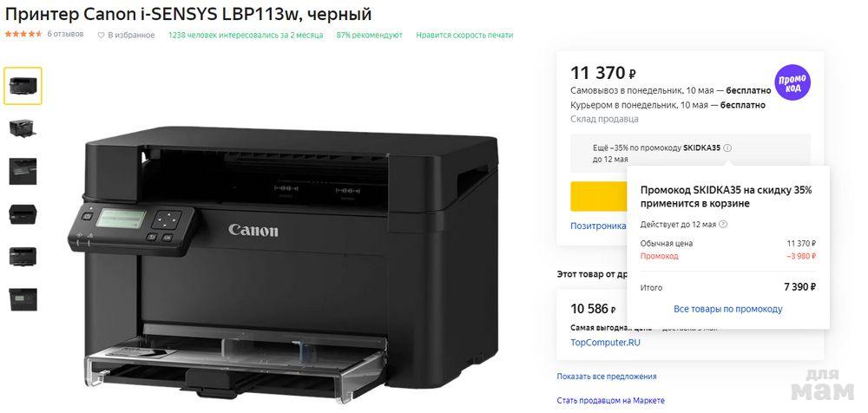Click the yellow add to cart button
This screenshot has width=868, height=413.
(599, 196)
